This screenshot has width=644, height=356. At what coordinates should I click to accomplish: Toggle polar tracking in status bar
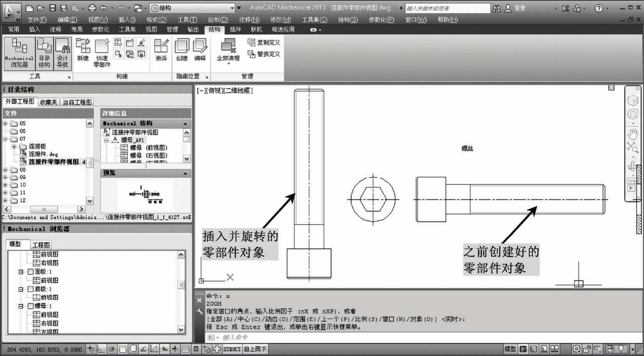112,349
